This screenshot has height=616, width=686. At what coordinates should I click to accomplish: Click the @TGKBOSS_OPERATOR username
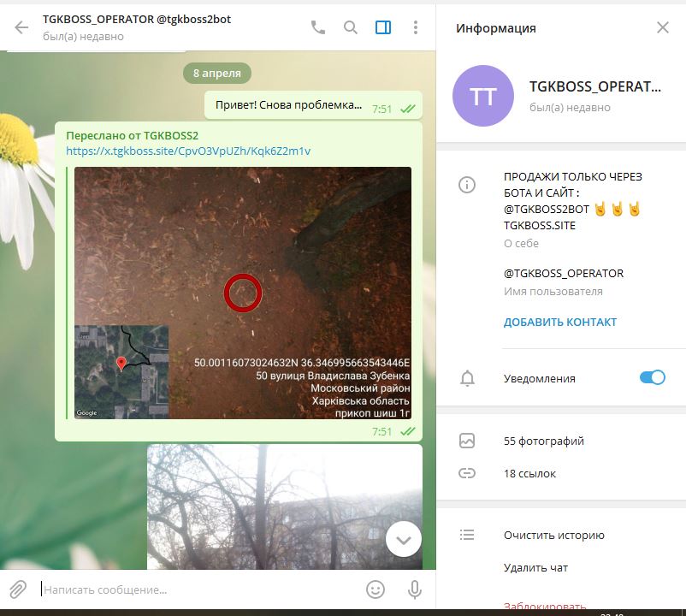pos(564,274)
